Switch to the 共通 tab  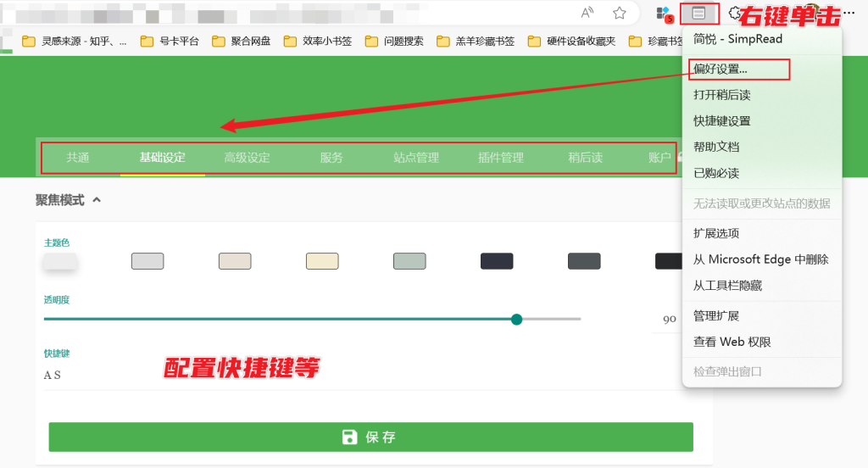[x=77, y=158]
